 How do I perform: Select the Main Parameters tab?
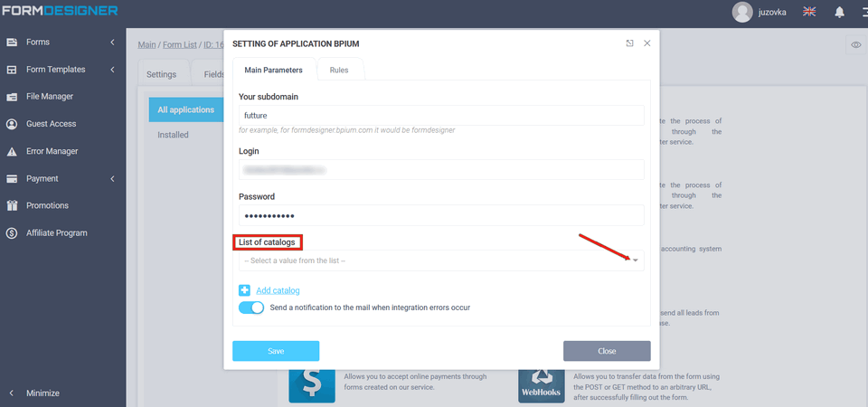click(273, 71)
